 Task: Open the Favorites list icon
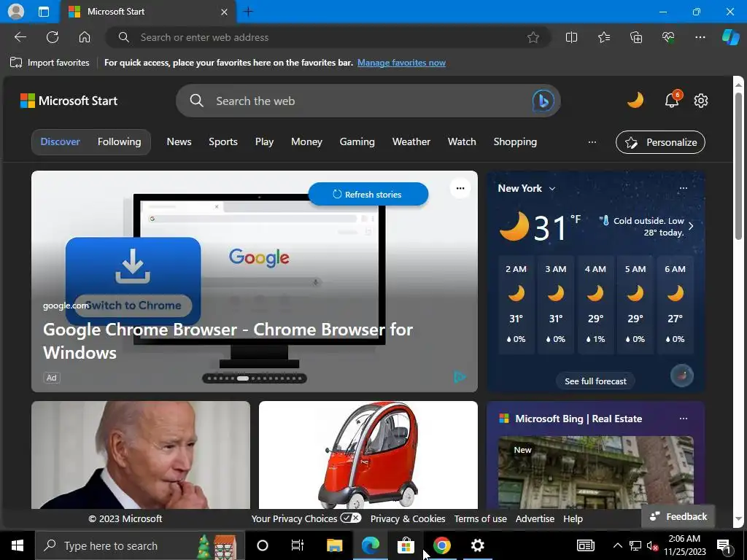tap(603, 37)
